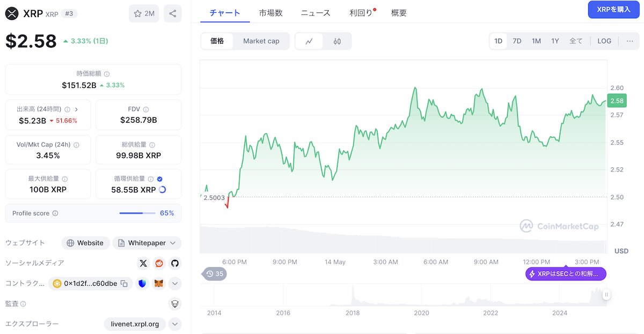Click the $2.58 headline price

[x=31, y=41]
